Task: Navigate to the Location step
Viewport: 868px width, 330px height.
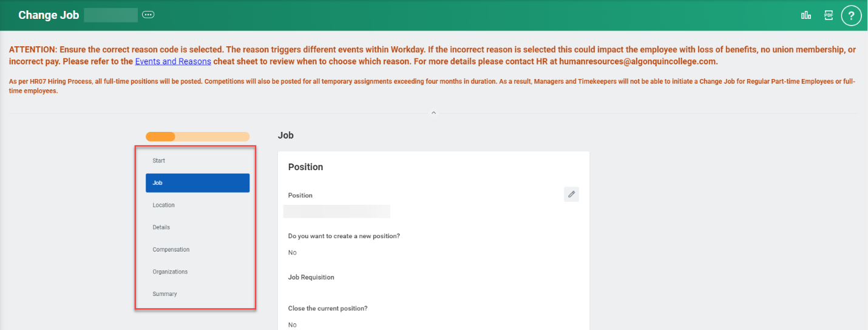Action: click(164, 205)
